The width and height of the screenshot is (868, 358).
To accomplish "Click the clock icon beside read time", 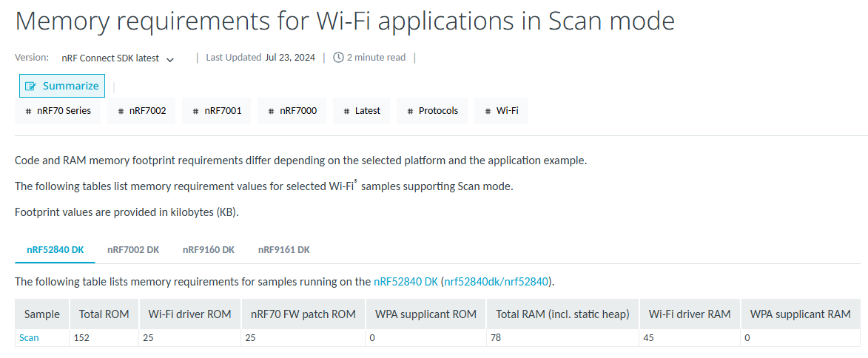I will tap(338, 58).
